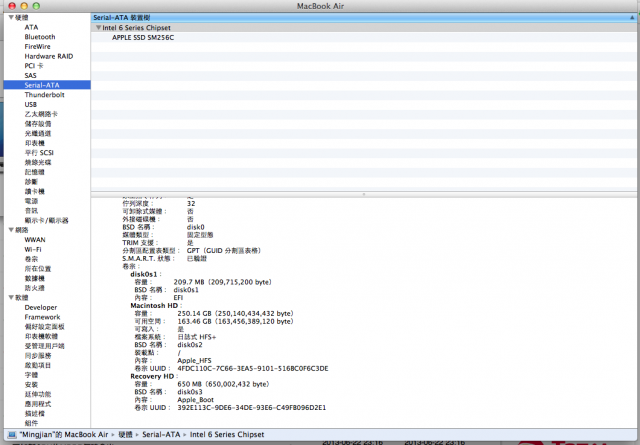Click the Macintosh HD UUID starting with 4FDC110C
640x445 pixels.
coord(253,368)
